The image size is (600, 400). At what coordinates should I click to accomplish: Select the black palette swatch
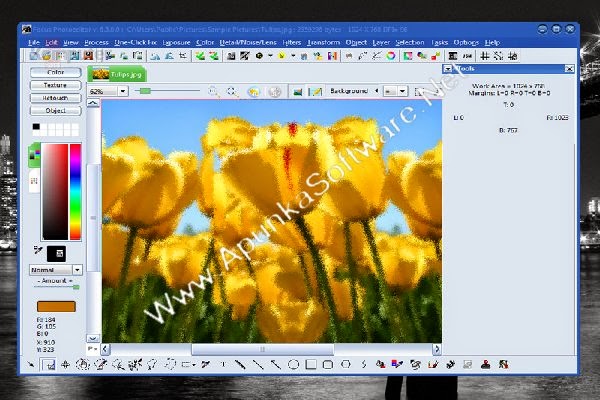pyautogui.click(x=36, y=126)
